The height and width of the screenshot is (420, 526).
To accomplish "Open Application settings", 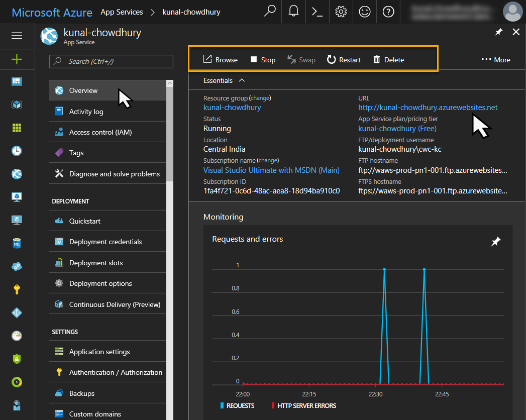I will click(x=108, y=352).
